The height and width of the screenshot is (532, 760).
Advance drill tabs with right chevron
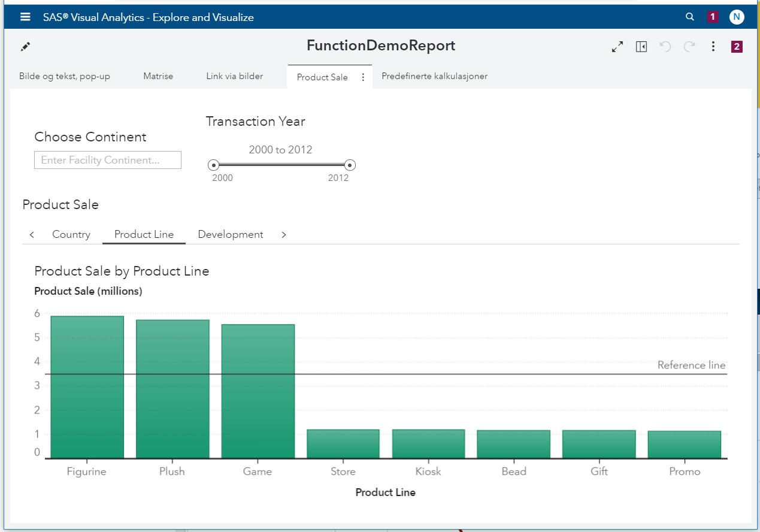(283, 234)
